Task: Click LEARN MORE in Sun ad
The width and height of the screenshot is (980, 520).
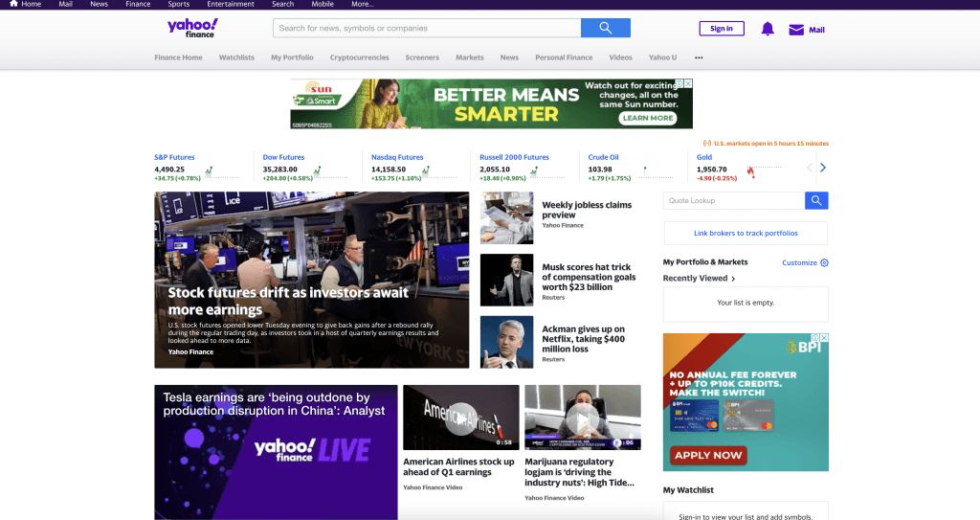Action: (648, 118)
